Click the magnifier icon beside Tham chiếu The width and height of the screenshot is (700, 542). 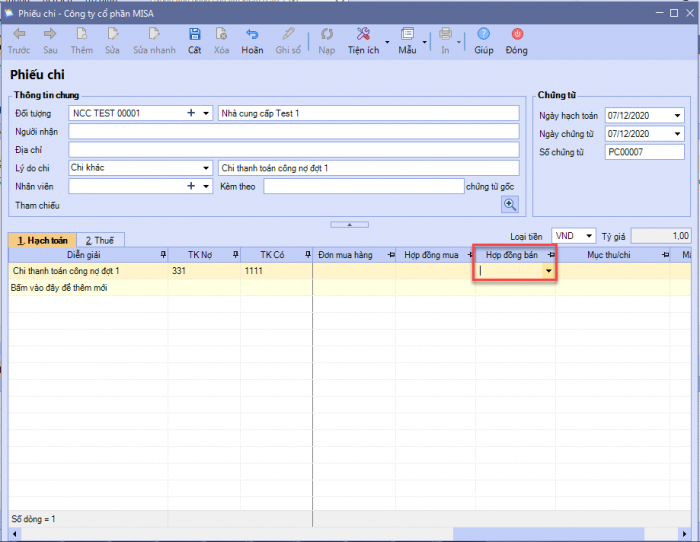510,205
